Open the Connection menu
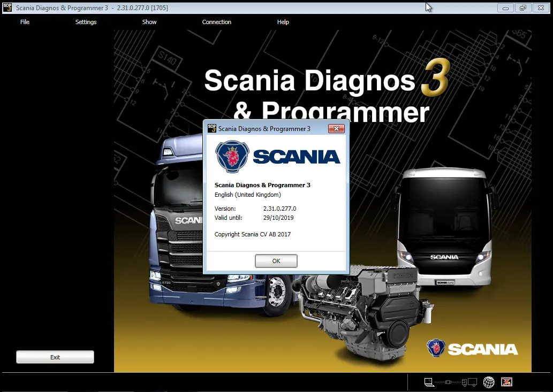This screenshot has height=392, width=553. [217, 22]
